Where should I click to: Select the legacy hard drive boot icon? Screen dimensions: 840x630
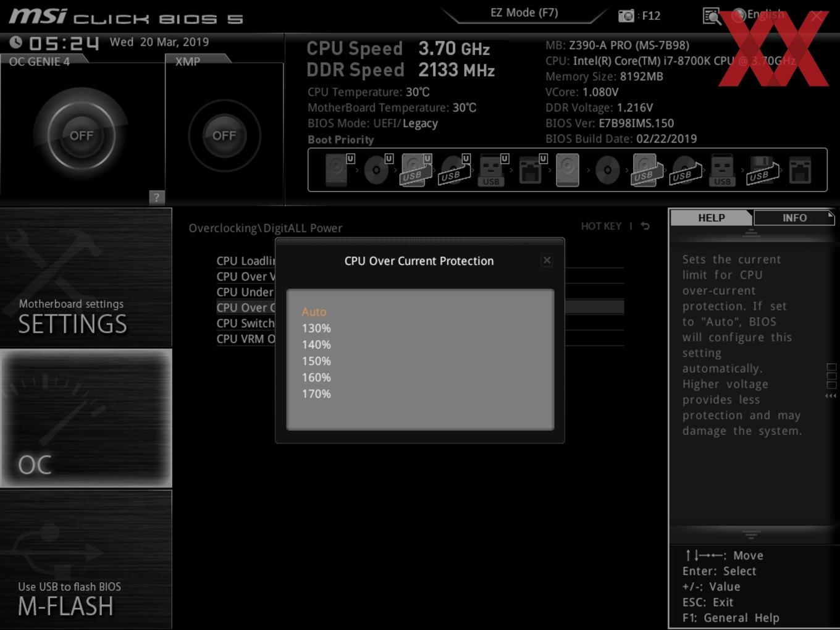(568, 170)
